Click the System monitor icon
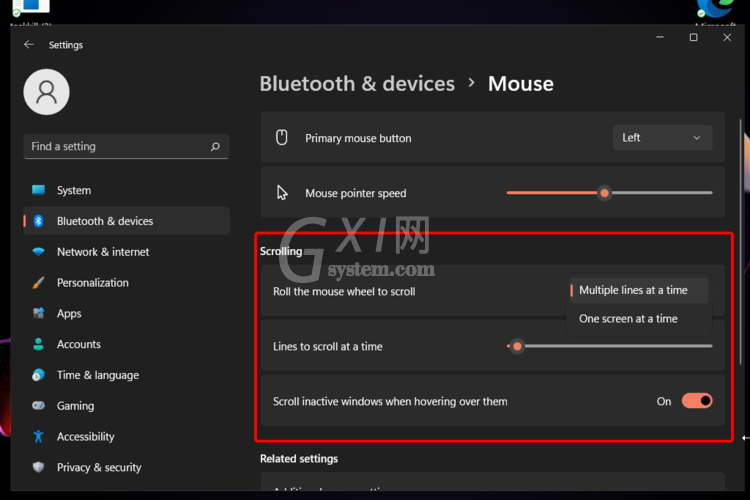Image resolution: width=750 pixels, height=500 pixels. [38, 190]
